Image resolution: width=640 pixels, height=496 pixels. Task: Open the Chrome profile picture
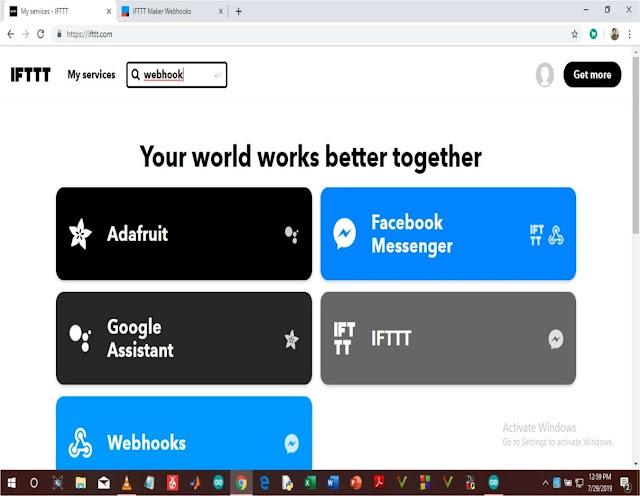(x=614, y=34)
